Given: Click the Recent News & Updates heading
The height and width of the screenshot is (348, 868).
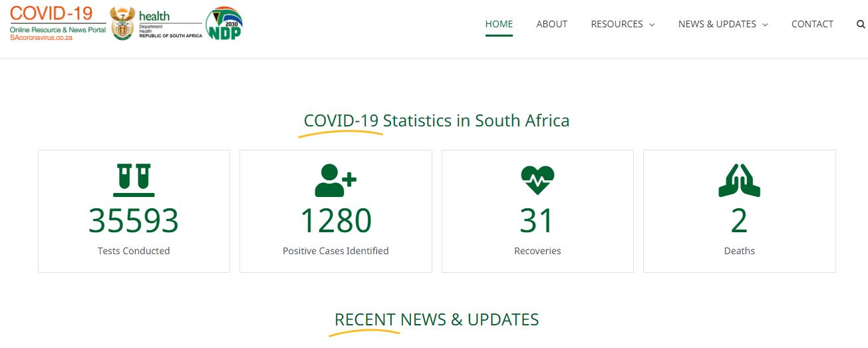Looking at the screenshot, I should [x=436, y=319].
